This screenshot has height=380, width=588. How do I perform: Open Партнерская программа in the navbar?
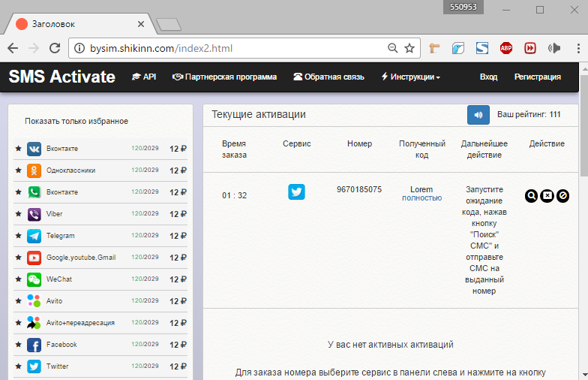pyautogui.click(x=224, y=77)
